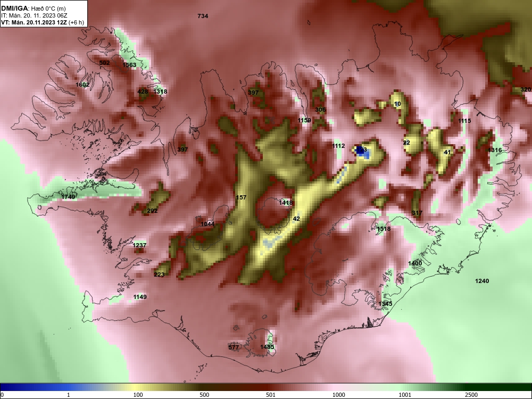Click the map value label "41"

click(x=447, y=152)
